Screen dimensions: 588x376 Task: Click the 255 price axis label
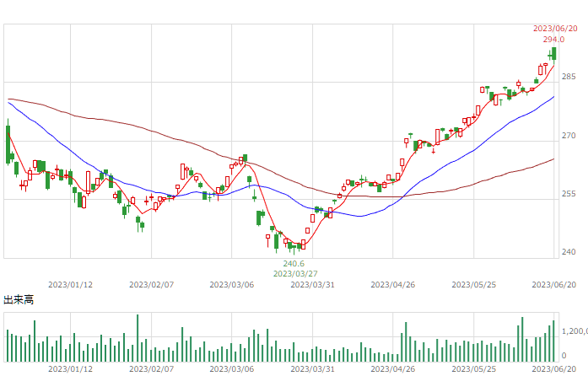click(x=569, y=194)
